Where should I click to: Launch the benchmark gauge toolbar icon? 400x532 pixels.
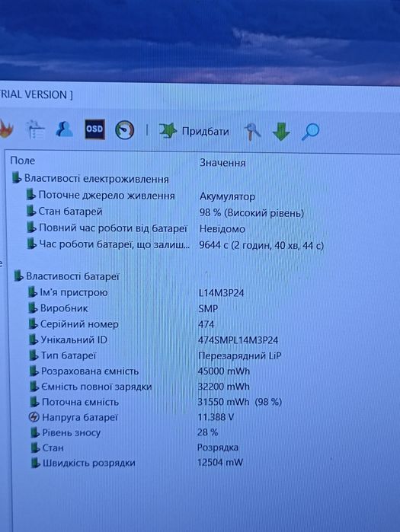(125, 130)
